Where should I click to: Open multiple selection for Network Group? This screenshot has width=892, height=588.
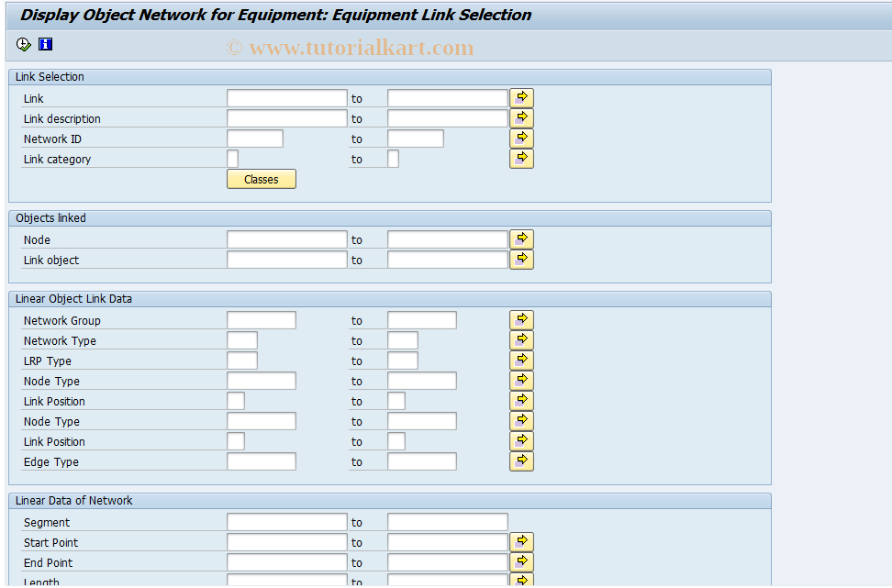tap(521, 319)
